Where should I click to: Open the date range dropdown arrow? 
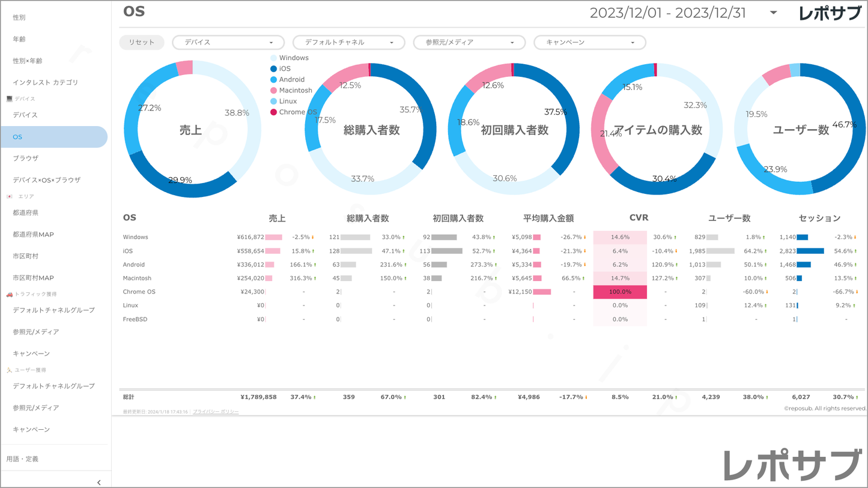(x=774, y=13)
